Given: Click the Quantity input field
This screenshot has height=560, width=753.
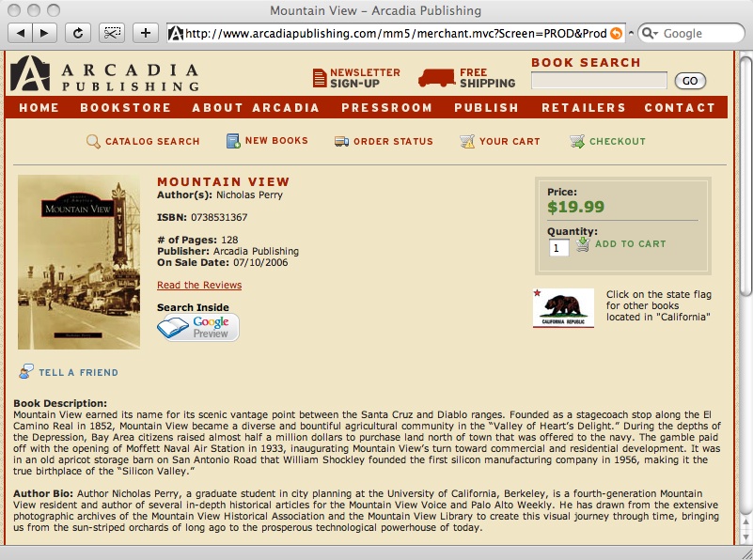Looking at the screenshot, I should tap(559, 248).
